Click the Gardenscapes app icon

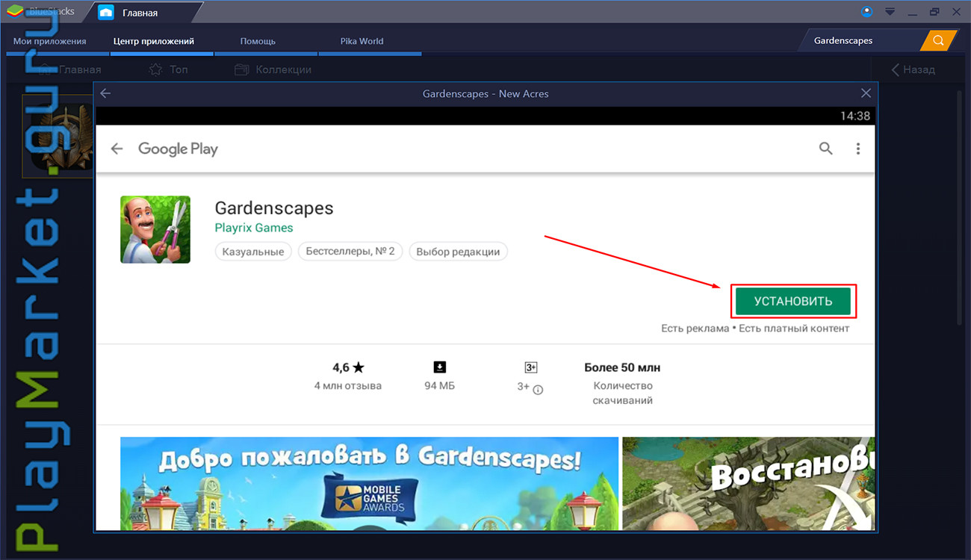pos(155,229)
